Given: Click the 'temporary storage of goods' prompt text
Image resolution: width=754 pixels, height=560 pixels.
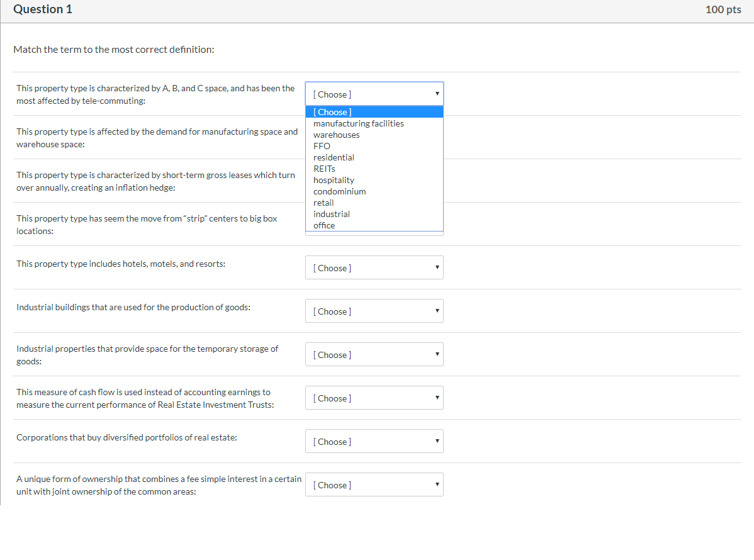Looking at the screenshot, I should click(x=147, y=355).
